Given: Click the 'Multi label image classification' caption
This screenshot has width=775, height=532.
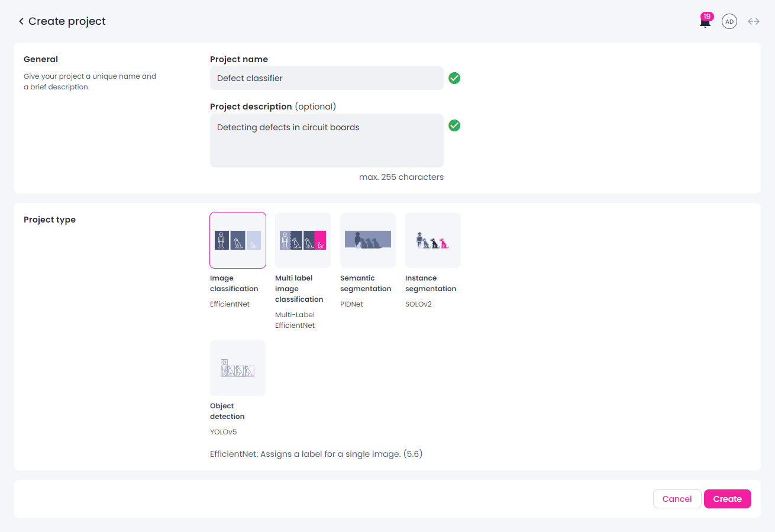Looking at the screenshot, I should 299,289.
